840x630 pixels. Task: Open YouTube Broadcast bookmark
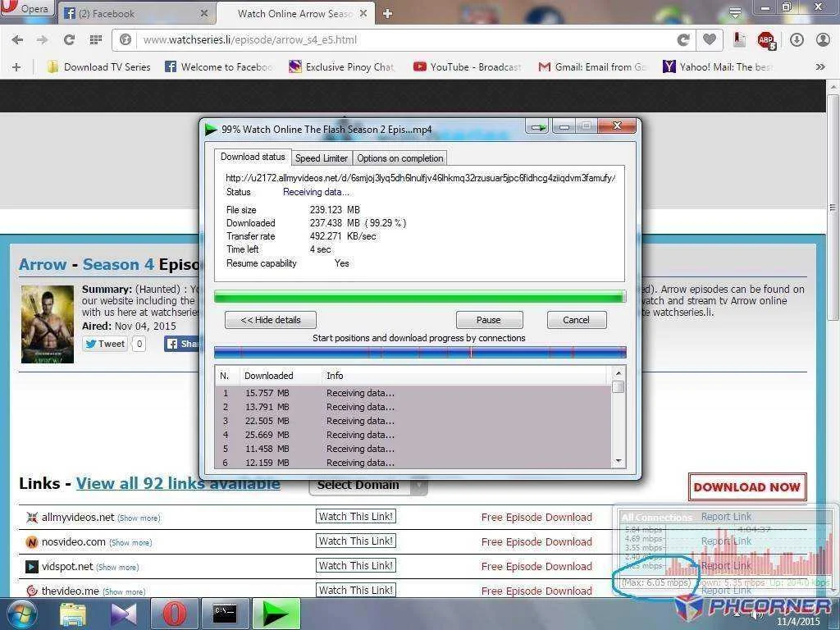(x=467, y=67)
